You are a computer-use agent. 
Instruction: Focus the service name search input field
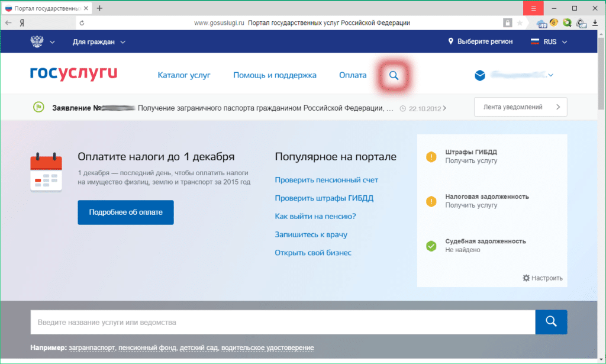click(283, 322)
